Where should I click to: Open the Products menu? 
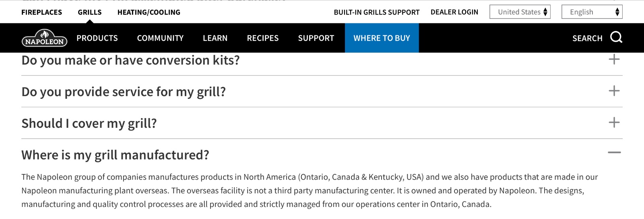(97, 38)
